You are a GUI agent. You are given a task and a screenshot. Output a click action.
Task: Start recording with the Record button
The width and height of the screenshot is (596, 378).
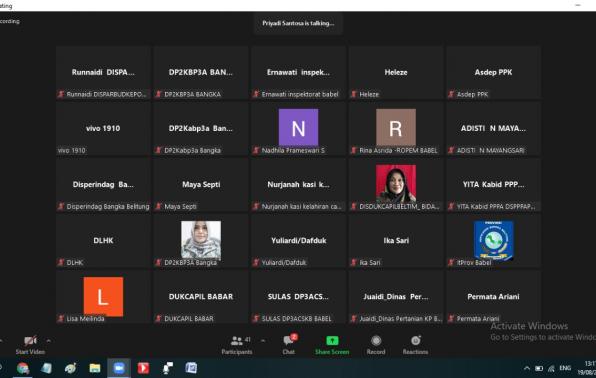click(376, 345)
